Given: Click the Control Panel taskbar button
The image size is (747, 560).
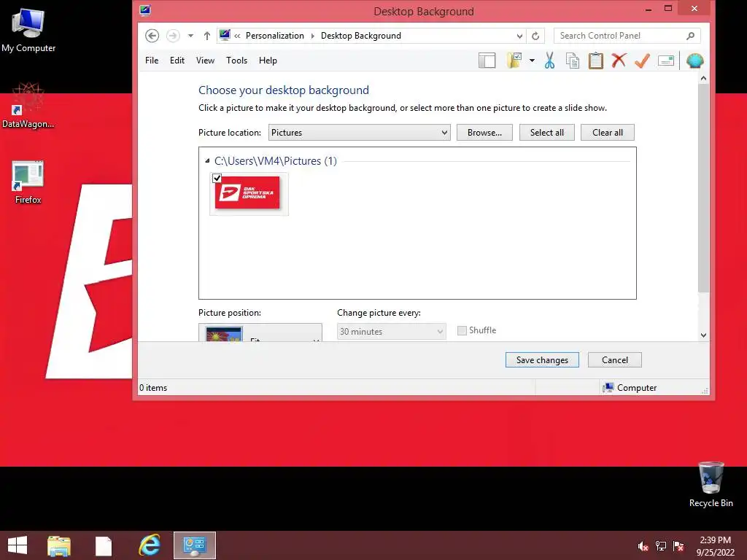Looking at the screenshot, I should coord(194,545).
